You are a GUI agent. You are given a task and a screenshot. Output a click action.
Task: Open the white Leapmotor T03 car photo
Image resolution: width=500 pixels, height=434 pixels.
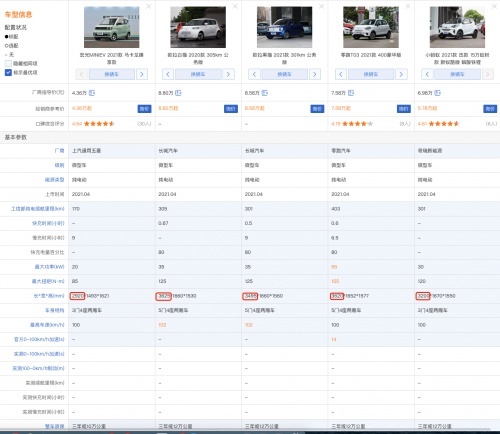click(371, 27)
